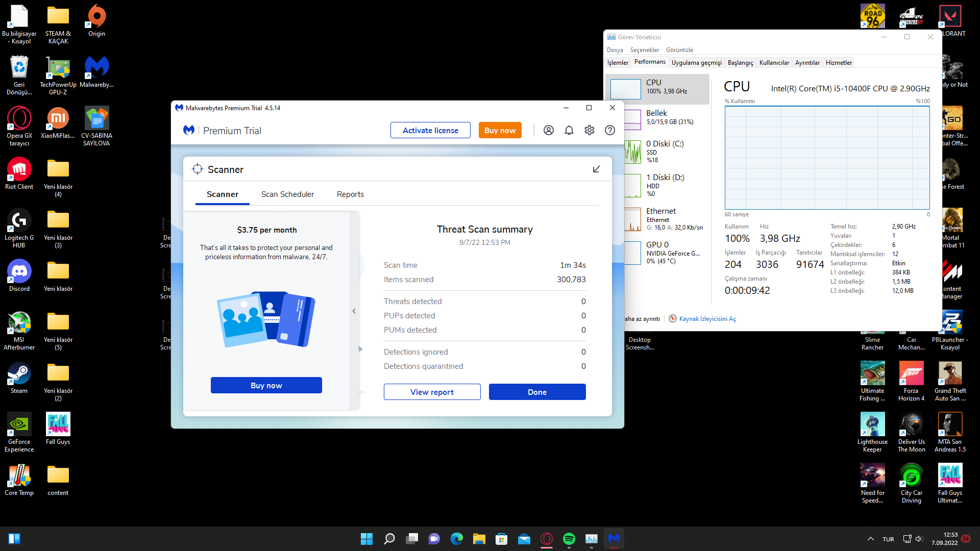This screenshot has height=551, width=980.
Task: Click Spotify icon in the taskbar
Action: point(569,539)
